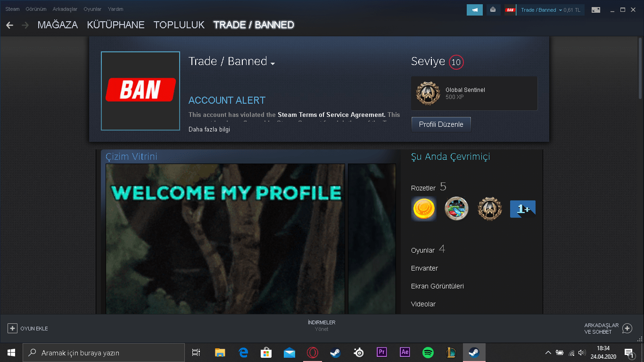
Task: Open the WELCOME MY PROFILE artwork
Action: pos(225,239)
